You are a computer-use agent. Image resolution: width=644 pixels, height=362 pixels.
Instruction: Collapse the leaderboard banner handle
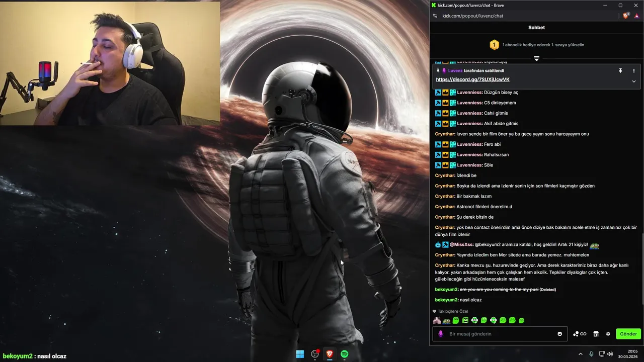(536, 58)
